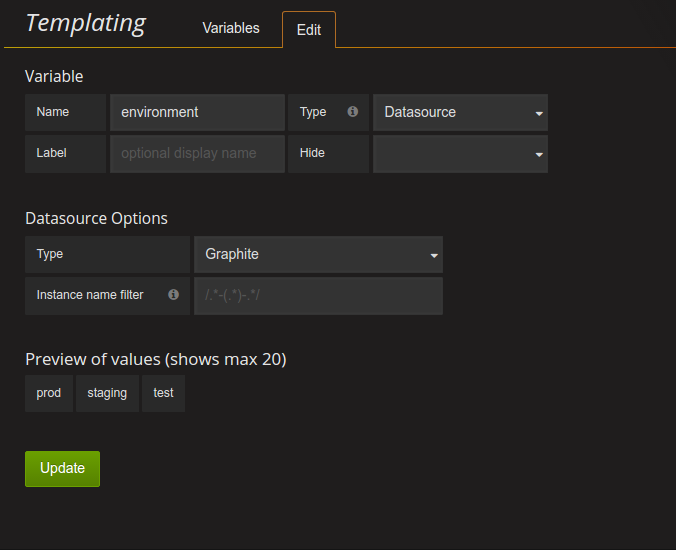This screenshot has width=676, height=550.
Task: Focus the optional display name field
Action: pos(197,154)
